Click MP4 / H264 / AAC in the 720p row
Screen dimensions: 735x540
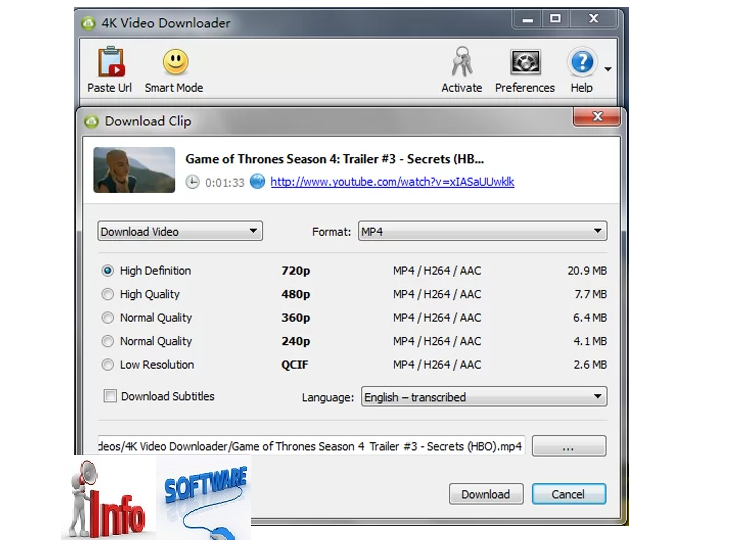coord(437,270)
